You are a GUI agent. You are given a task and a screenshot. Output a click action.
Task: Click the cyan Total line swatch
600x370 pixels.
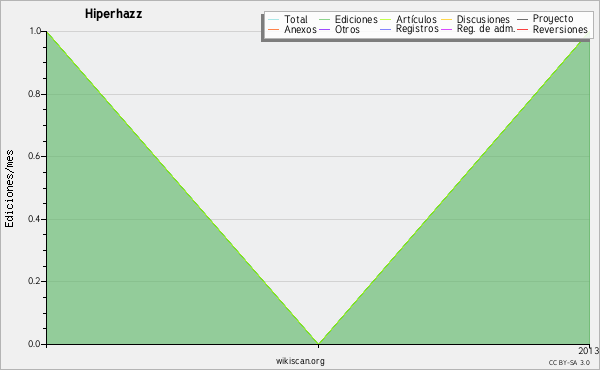(274, 20)
